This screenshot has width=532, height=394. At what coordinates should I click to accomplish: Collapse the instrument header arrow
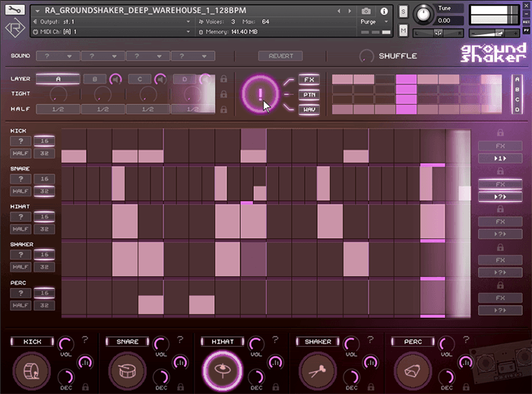[37, 11]
